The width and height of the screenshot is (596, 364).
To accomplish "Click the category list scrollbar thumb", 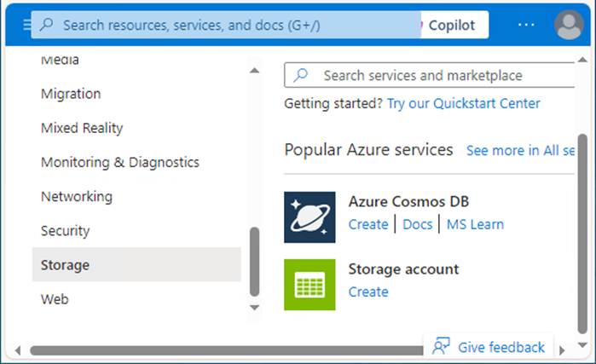I will (x=255, y=262).
